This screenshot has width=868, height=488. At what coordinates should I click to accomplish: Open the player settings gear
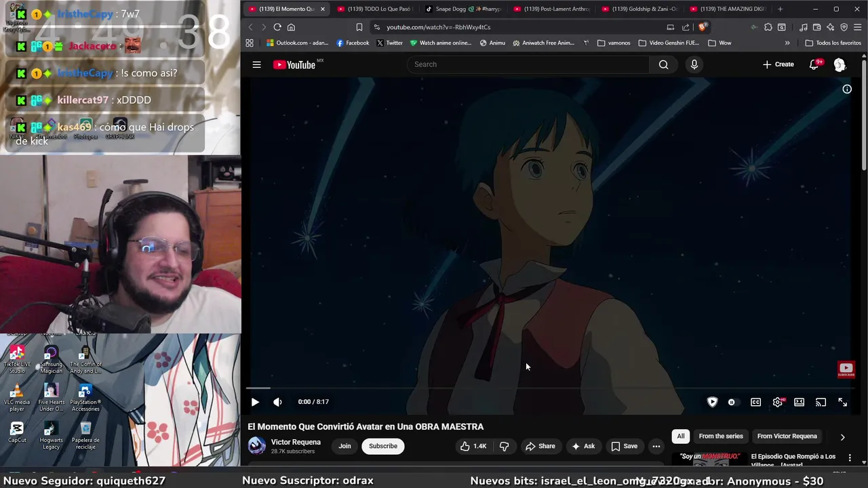click(778, 402)
